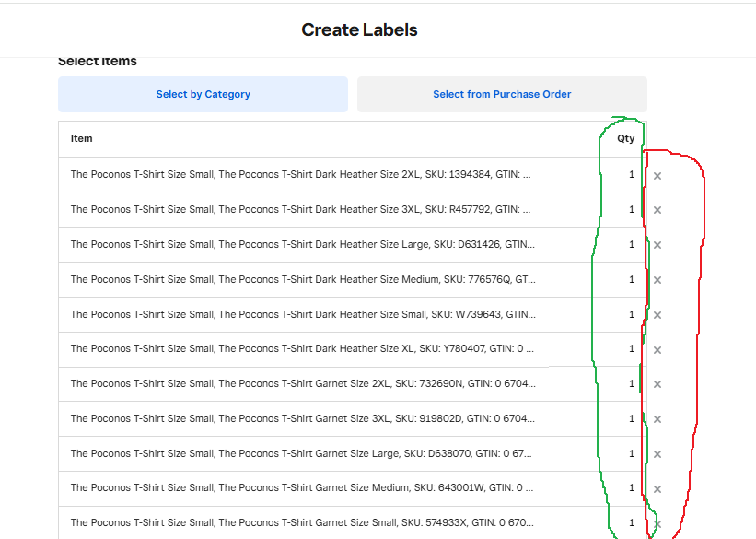
Task: Remove the Dark Heather Small shirt entry
Action: coord(657,314)
